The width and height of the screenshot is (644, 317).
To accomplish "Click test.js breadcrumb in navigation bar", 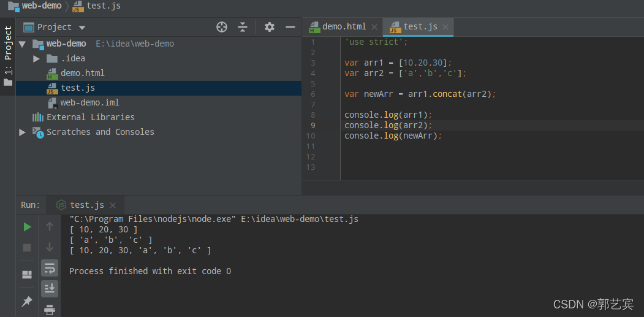I will point(104,6).
